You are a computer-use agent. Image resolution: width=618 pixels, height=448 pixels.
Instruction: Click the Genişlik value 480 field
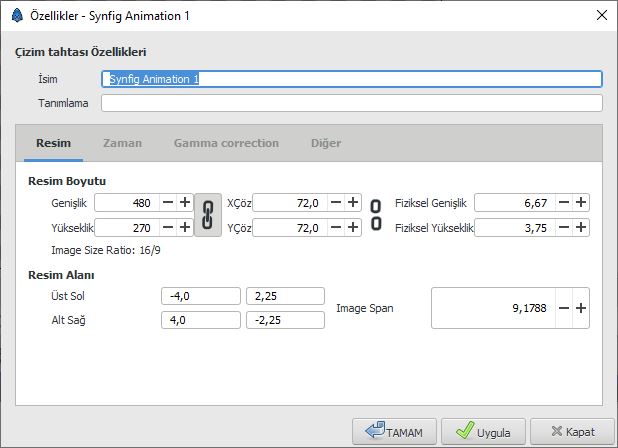(x=127, y=203)
